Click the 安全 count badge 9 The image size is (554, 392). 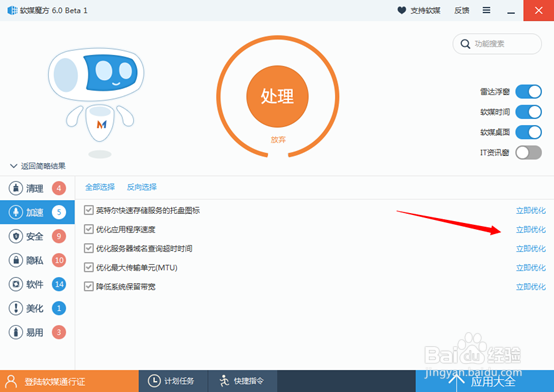tap(59, 236)
